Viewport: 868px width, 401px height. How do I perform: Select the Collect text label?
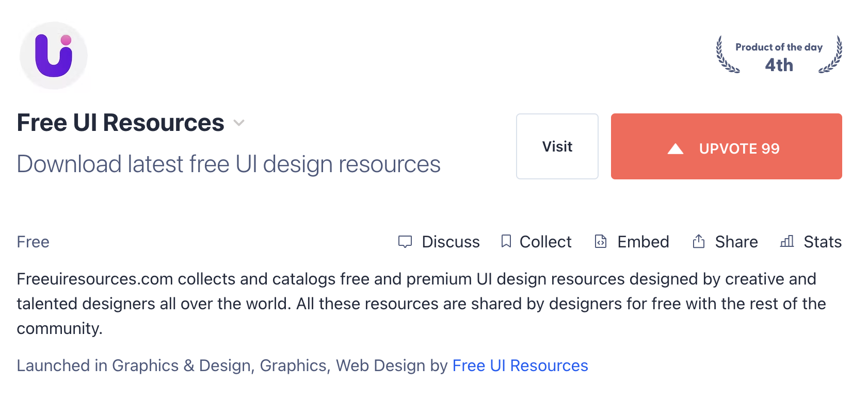click(x=545, y=242)
